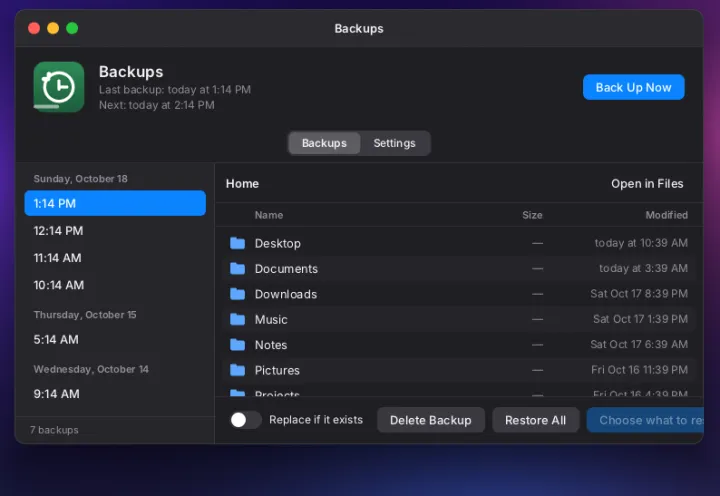Maximize the window with green button
The image size is (720, 496).
pos(72,28)
